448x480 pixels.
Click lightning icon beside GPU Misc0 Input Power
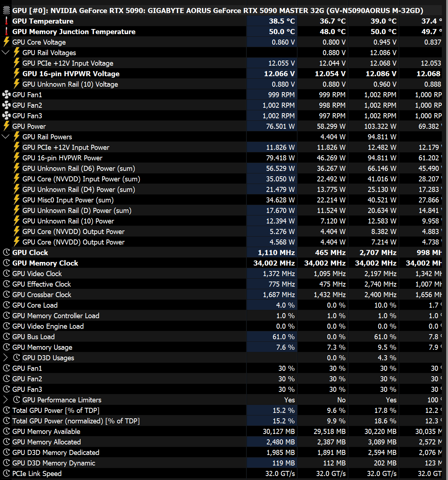[16, 200]
